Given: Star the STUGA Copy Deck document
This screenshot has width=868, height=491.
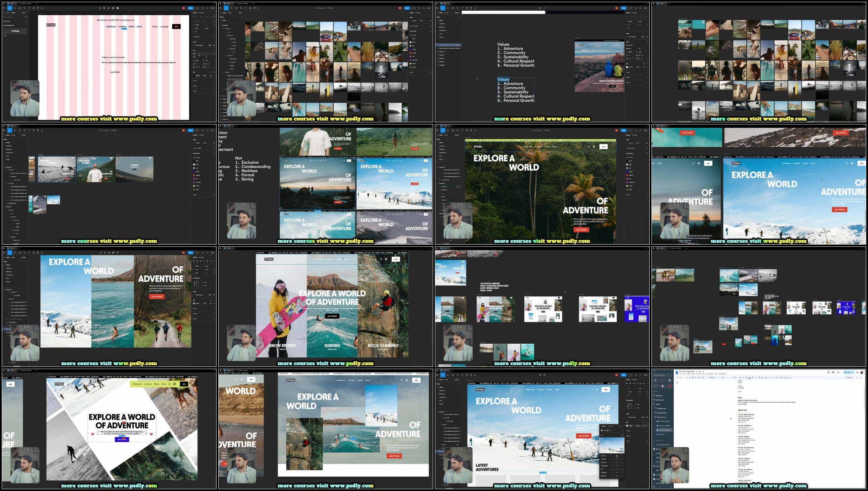Looking at the screenshot, I should pos(697,372).
